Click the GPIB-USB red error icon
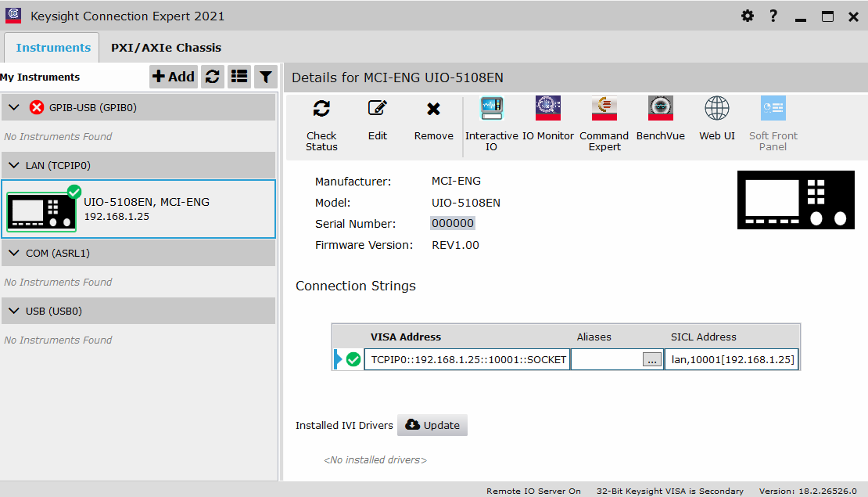The height and width of the screenshot is (497, 868). coord(37,107)
